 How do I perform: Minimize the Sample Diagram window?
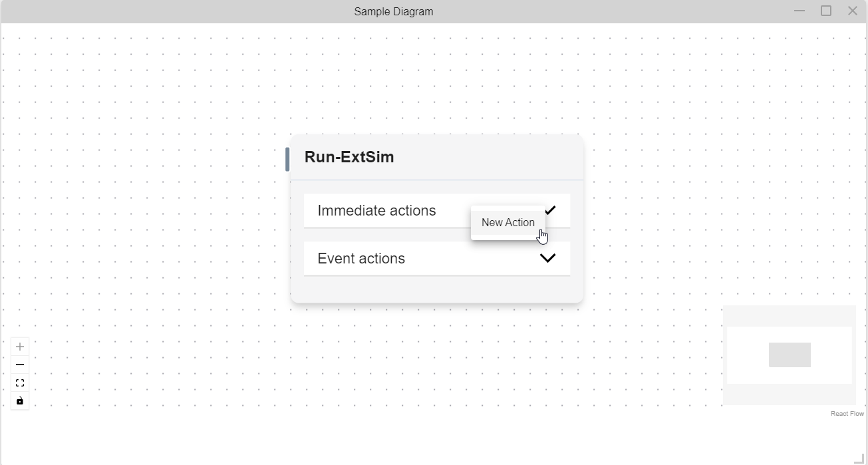[799, 11]
